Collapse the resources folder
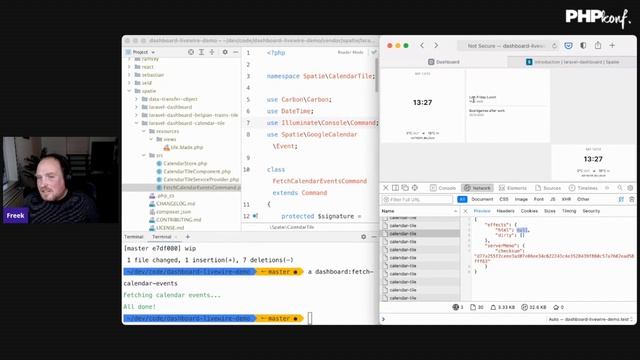Screen dimensions: 640x360 click(144, 131)
